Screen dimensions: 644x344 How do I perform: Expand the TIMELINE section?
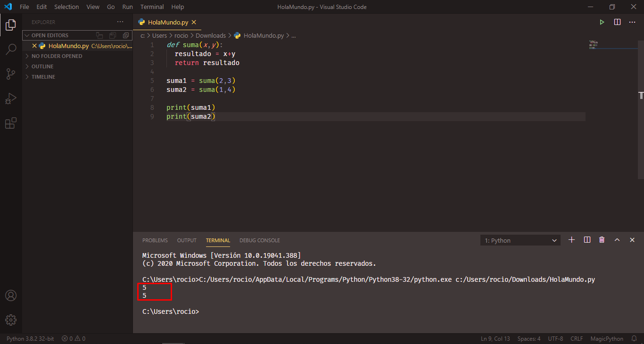pyautogui.click(x=43, y=77)
